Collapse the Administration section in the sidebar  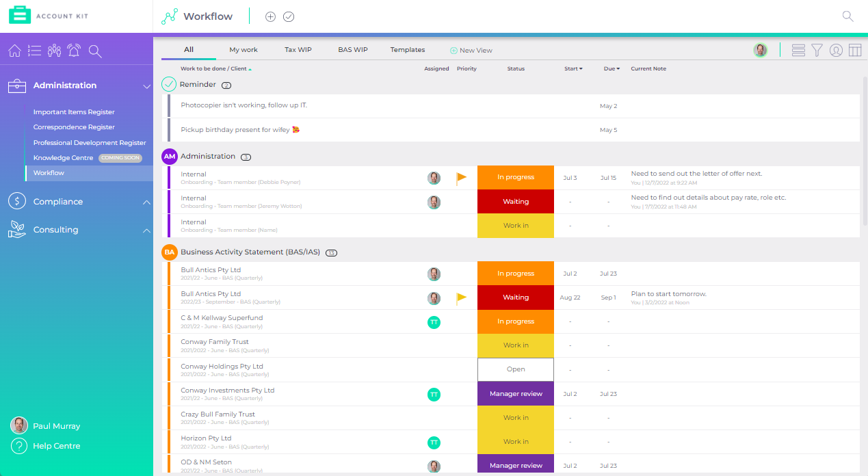(x=146, y=86)
